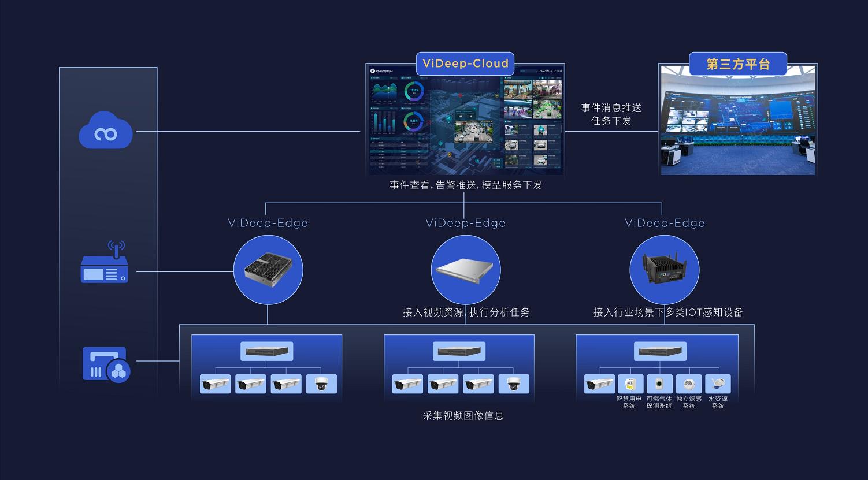868x480 pixels.
Task: Click the 可燃气体探测系统 detector icon
Action: [659, 384]
